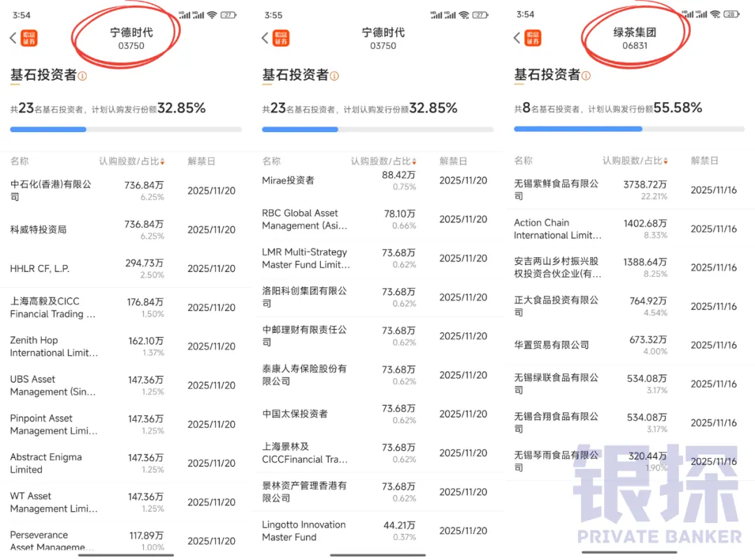The image size is (755, 560).
Task: Tap the 3:55 clock in the status bar
Action: pyautogui.click(x=273, y=15)
